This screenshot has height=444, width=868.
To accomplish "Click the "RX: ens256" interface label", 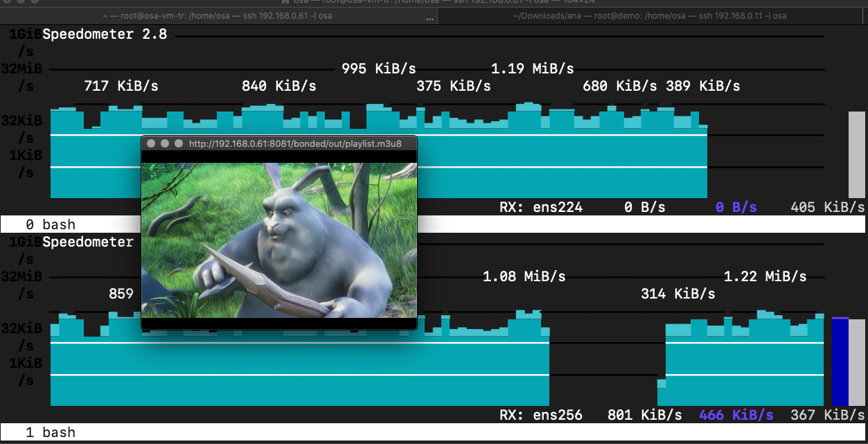I will (x=541, y=415).
